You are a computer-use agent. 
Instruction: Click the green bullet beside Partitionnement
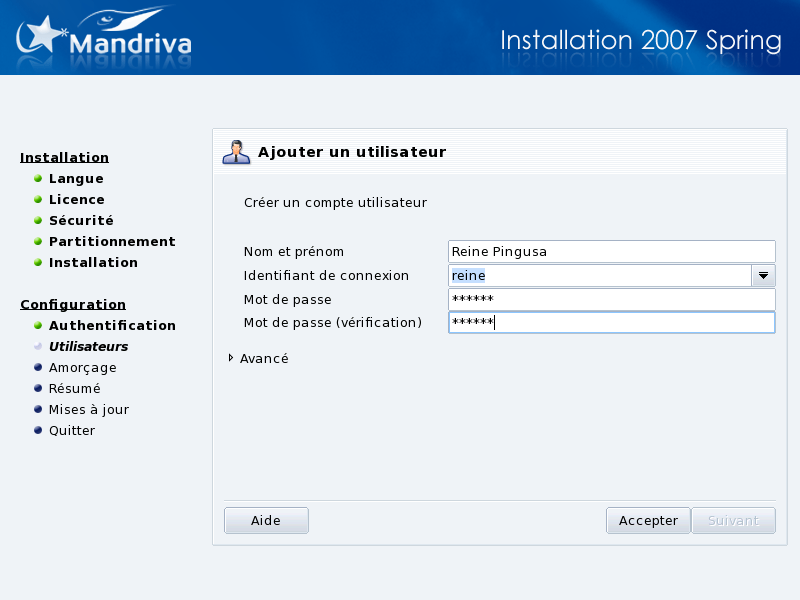(x=38, y=242)
